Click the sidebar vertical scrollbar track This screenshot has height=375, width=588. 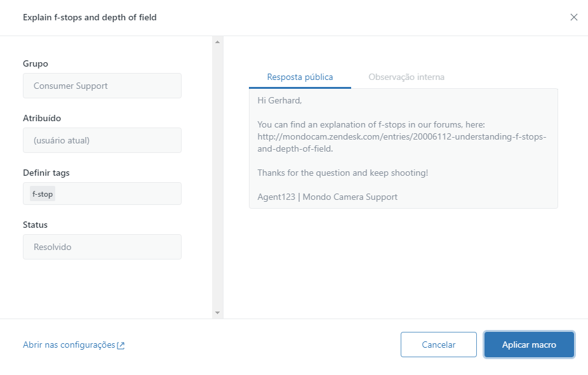click(217, 178)
